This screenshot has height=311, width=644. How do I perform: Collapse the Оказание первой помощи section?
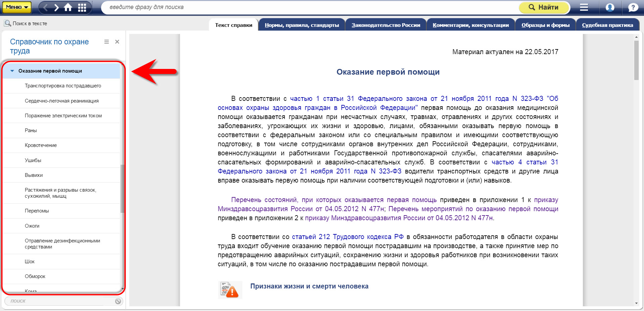tap(12, 71)
